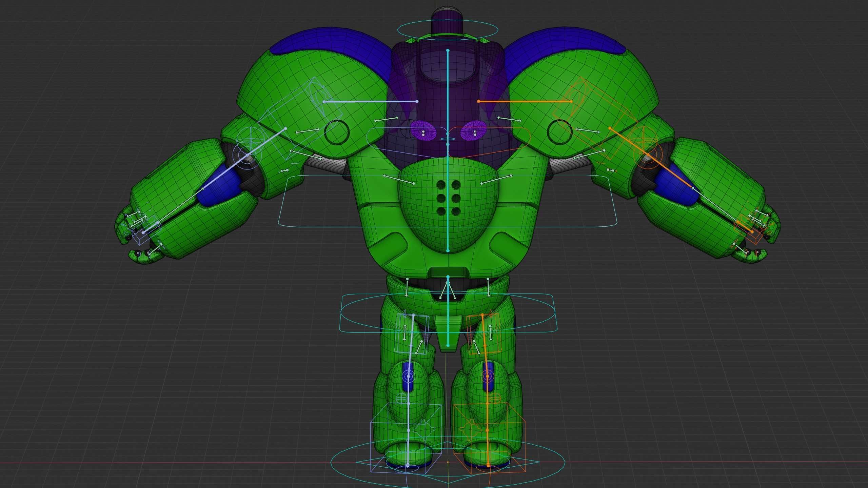This screenshot has width=868, height=488.
Task: Click the purple eye control beside the orange outline
Action: 474,131
